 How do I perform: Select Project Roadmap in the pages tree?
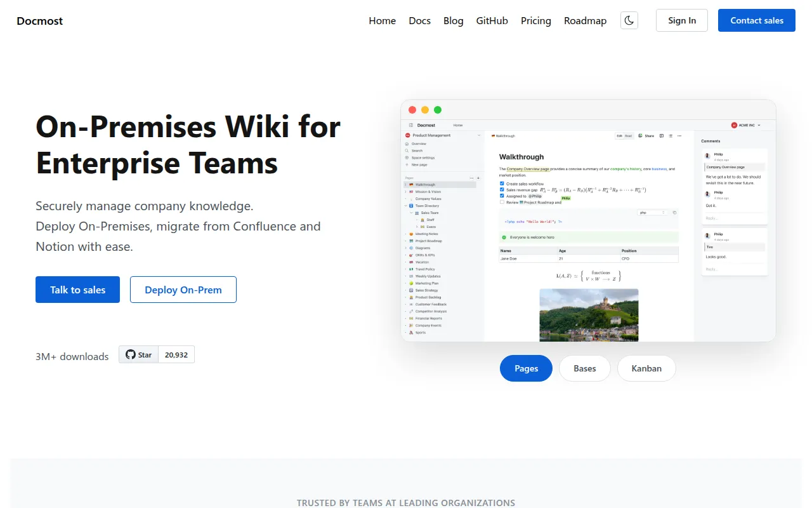click(x=428, y=241)
